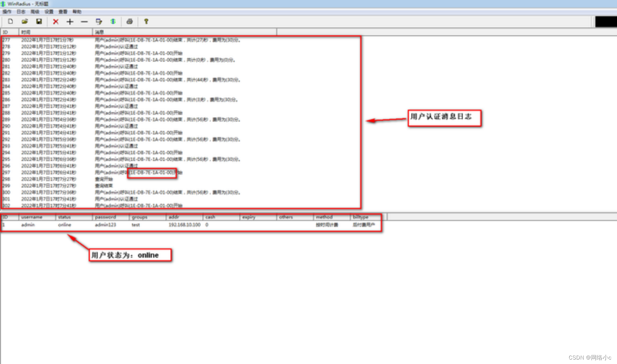Click the address cell 192.168.10.100
617x364 pixels.
pos(185,225)
